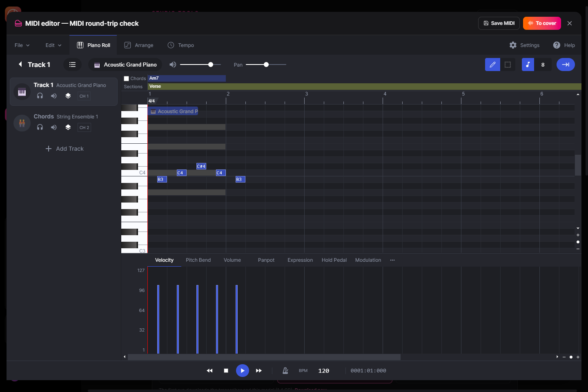Click Save MIDI button
Screen dimensions: 588x392
[499, 23]
